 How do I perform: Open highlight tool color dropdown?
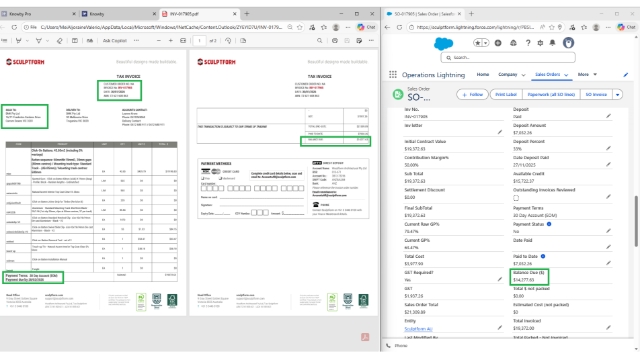pyautogui.click(x=27, y=41)
